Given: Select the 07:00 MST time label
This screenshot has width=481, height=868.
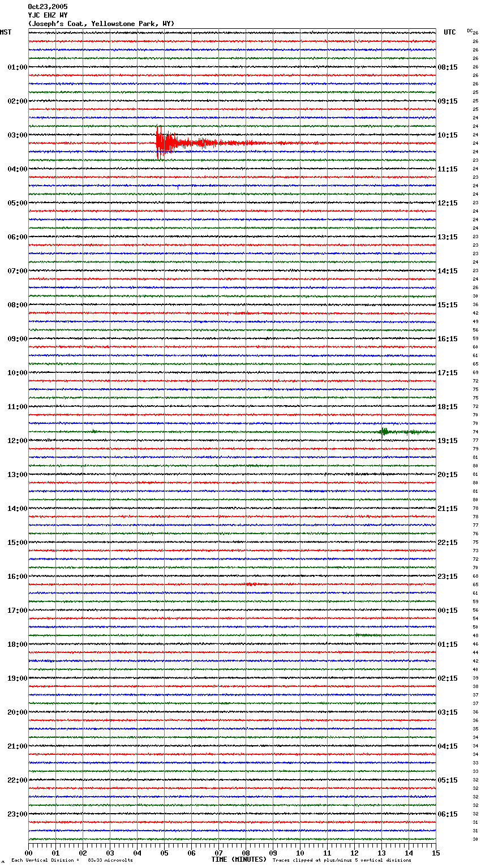Looking at the screenshot, I should [18, 271].
